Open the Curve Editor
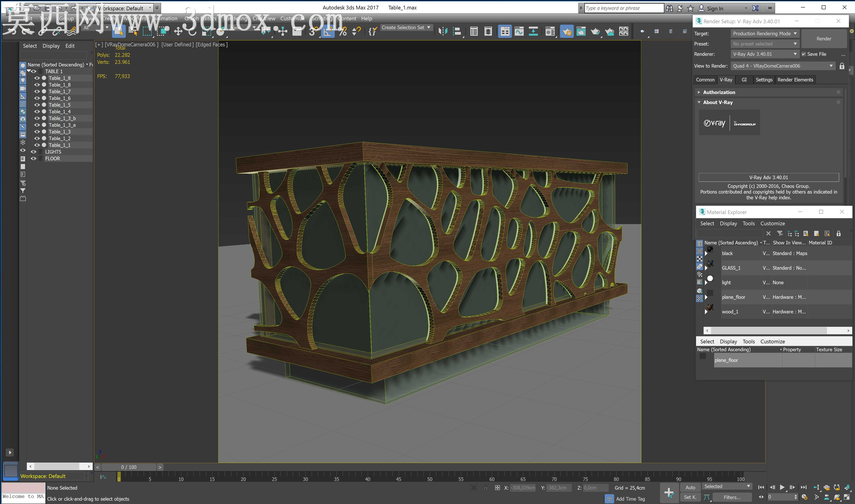The image size is (855, 504). (x=519, y=32)
